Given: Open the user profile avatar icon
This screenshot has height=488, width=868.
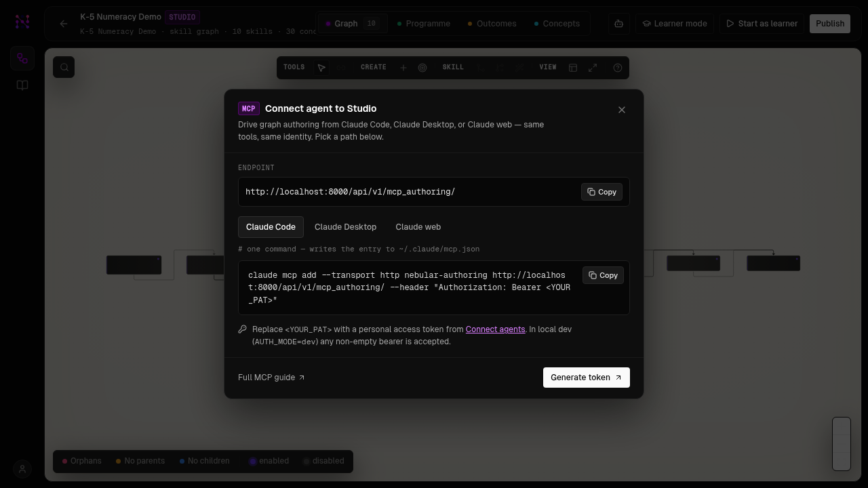Looking at the screenshot, I should coord(22,468).
